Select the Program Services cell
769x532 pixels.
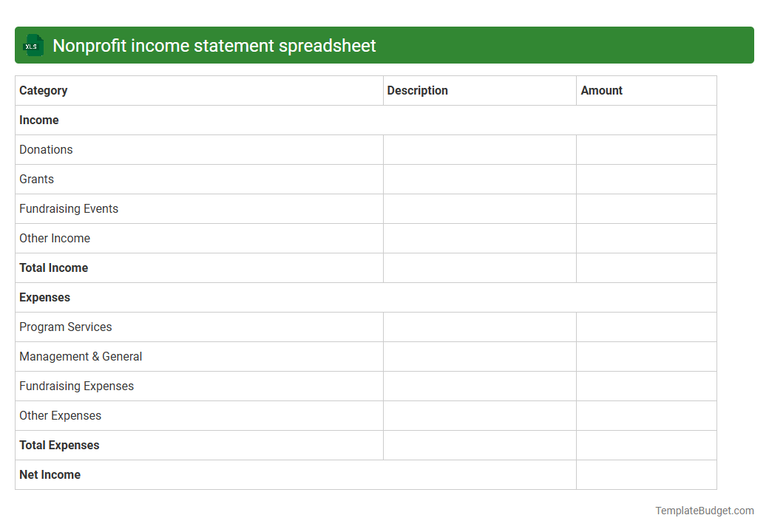coord(65,327)
